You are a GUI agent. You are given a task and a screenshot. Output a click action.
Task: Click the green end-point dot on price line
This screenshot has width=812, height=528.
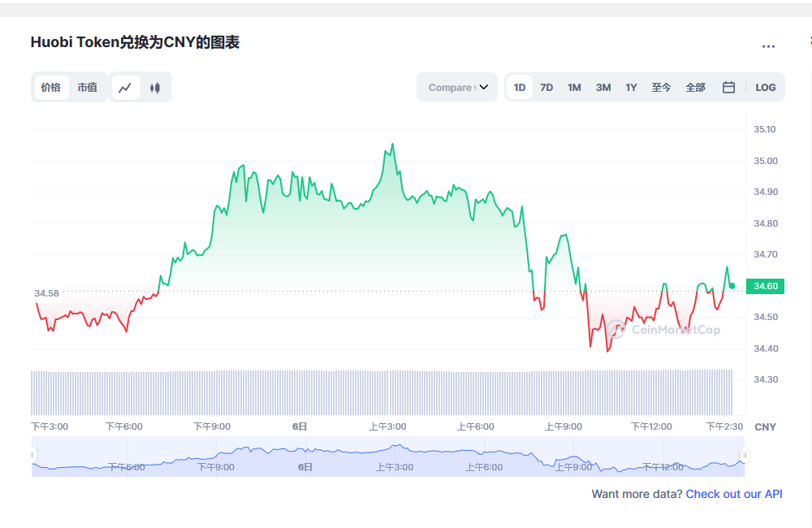coord(732,286)
